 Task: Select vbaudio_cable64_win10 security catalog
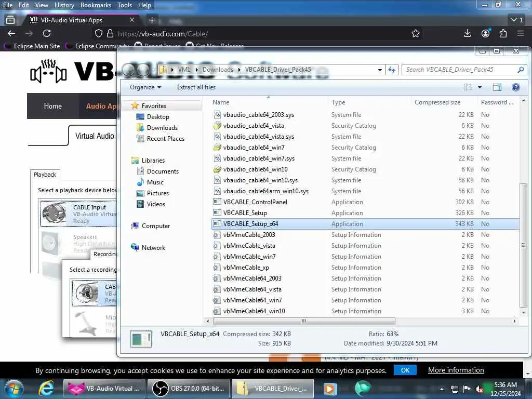point(255,169)
